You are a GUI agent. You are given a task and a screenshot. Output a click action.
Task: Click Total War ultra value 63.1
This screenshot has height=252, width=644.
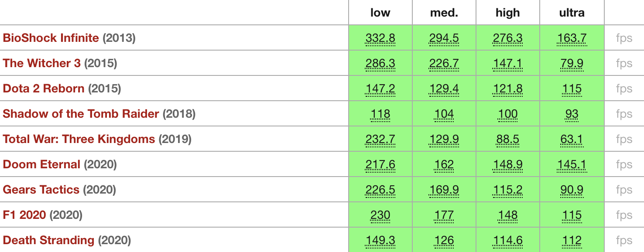pos(572,140)
